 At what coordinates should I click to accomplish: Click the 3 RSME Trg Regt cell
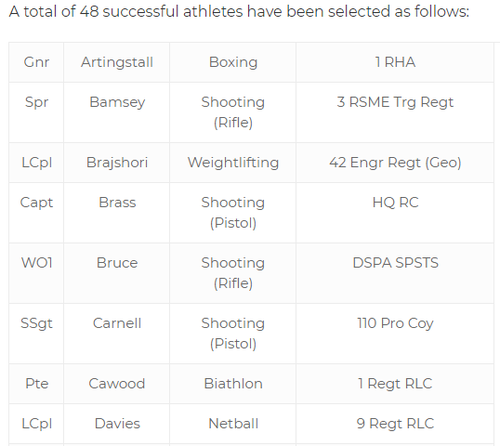tap(395, 112)
